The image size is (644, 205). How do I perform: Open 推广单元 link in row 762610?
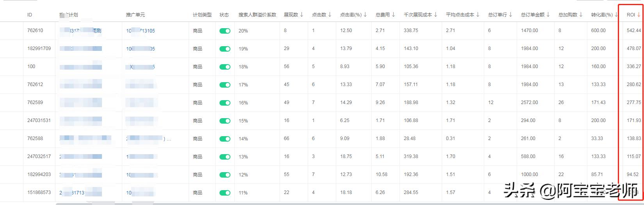coord(141,31)
